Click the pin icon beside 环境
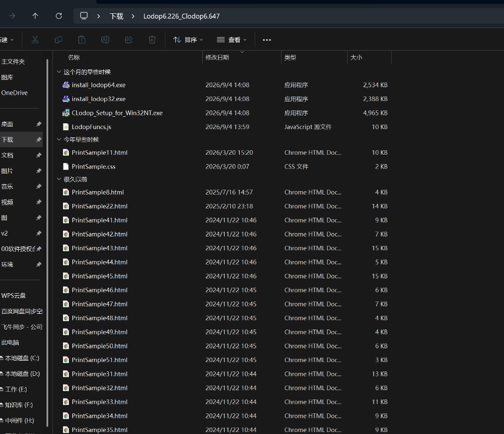The height and width of the screenshot is (434, 504). (x=39, y=265)
